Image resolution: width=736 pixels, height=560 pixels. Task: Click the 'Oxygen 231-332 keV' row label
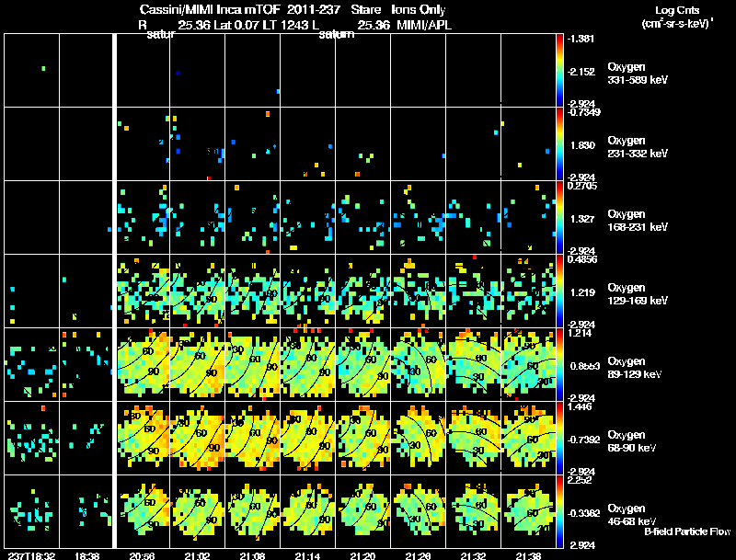(638, 147)
